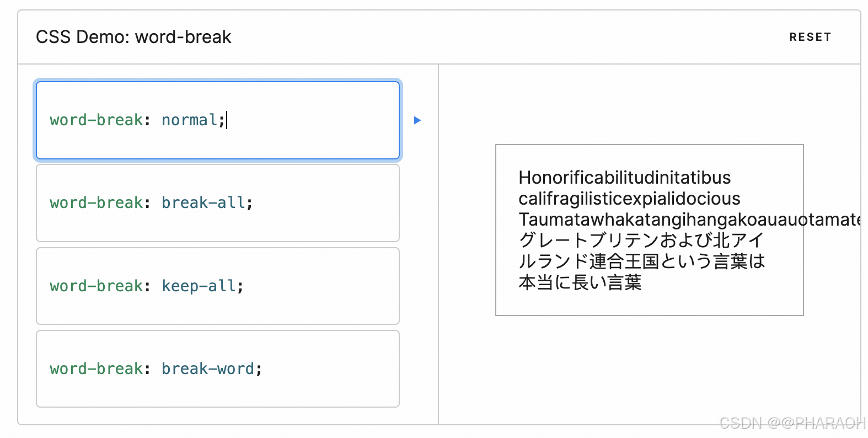
Task: Click the blue run arrow icon
Action: pos(417,120)
